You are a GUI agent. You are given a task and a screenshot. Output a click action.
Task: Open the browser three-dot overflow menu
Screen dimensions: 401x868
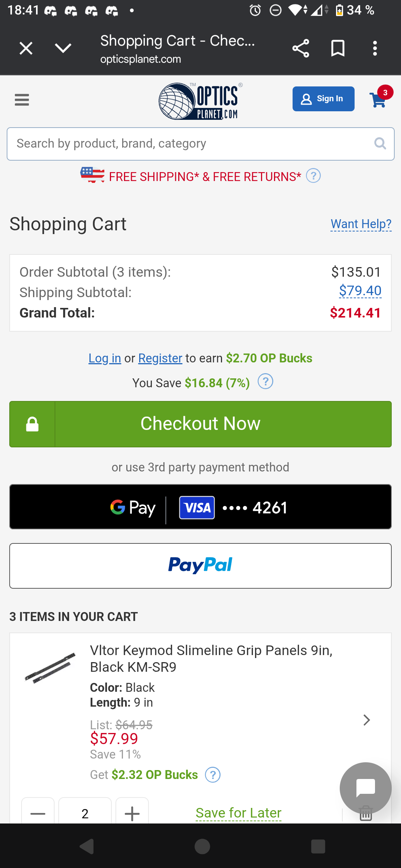click(x=375, y=48)
